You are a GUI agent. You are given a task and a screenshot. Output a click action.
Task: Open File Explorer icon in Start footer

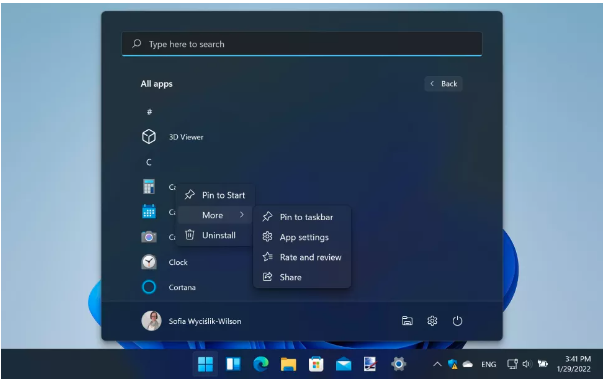(x=407, y=321)
